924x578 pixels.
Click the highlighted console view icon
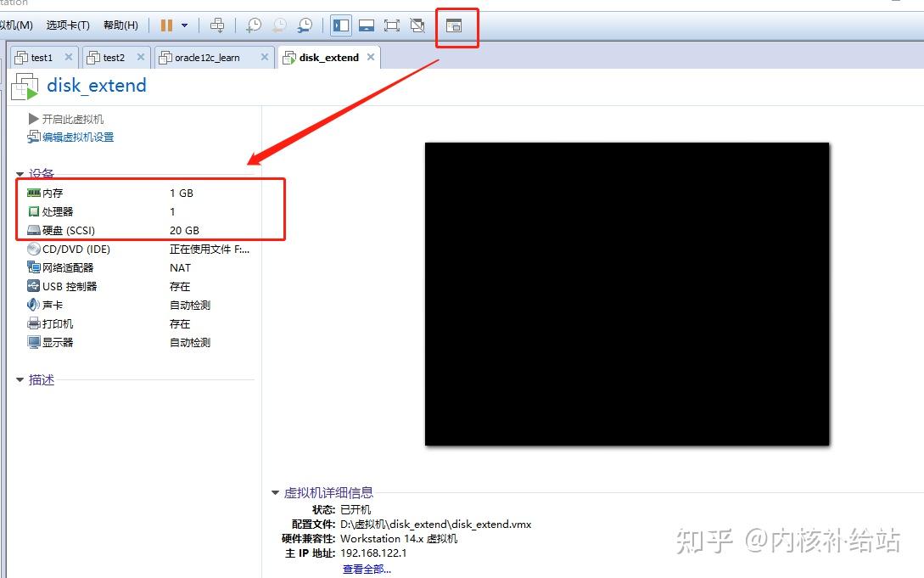[x=456, y=26]
